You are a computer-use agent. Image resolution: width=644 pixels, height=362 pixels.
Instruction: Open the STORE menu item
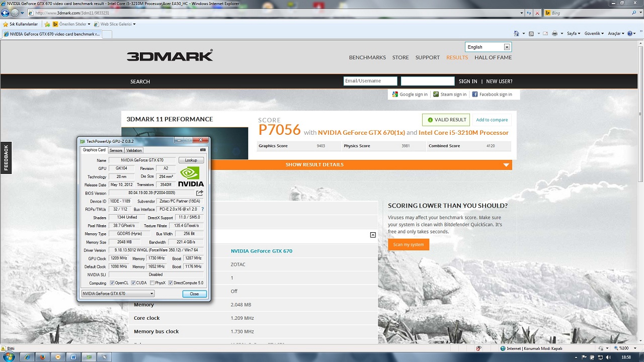(400, 57)
